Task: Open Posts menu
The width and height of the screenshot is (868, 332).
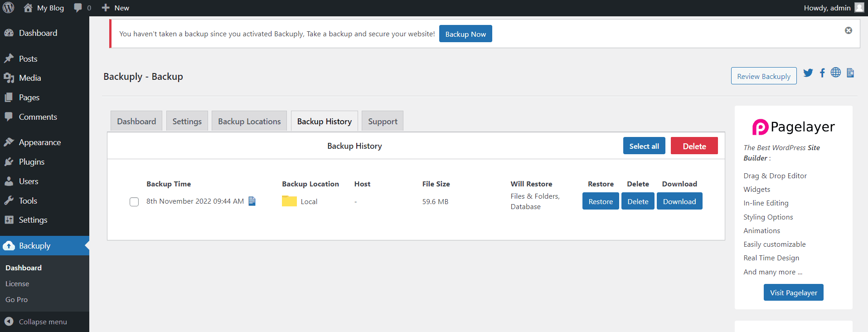Action: pyautogui.click(x=44, y=59)
